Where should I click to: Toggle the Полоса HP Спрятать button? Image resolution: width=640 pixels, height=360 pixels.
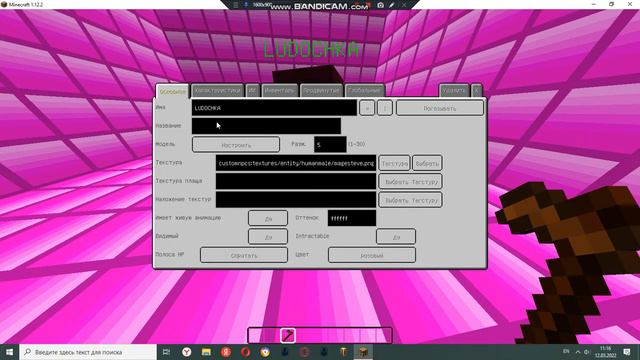pos(244,255)
